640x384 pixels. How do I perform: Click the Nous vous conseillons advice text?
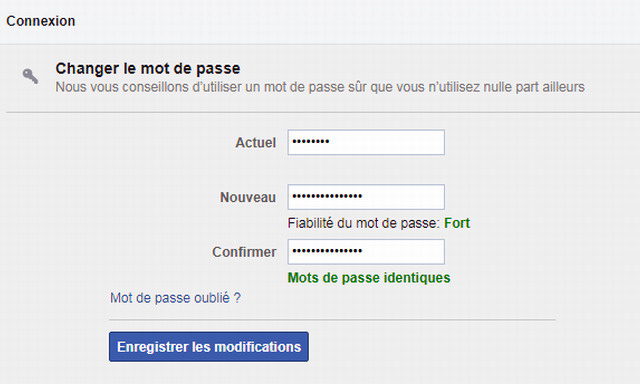320,87
